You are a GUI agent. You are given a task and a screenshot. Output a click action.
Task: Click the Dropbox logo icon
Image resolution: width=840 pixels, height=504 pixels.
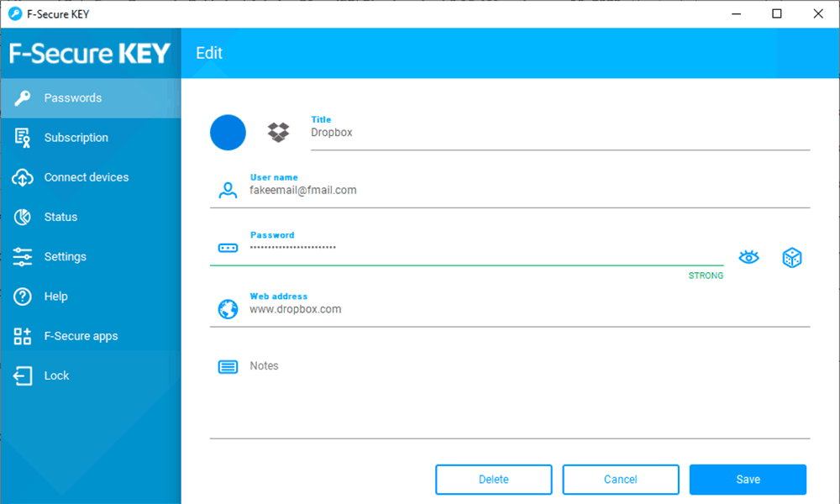[x=278, y=132]
